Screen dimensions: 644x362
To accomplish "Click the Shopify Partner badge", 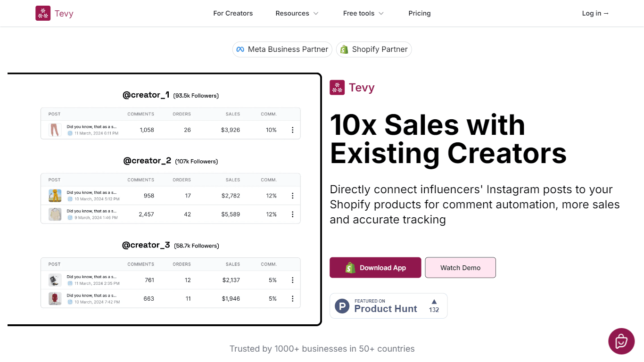I will click(x=374, y=49).
